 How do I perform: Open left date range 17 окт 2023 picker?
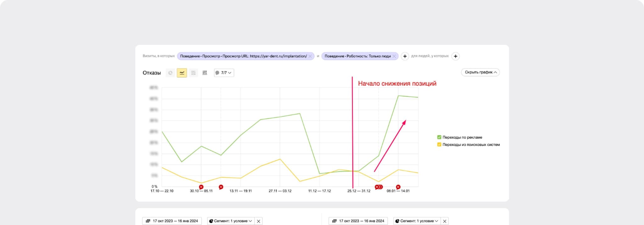pyautogui.click(x=172, y=221)
